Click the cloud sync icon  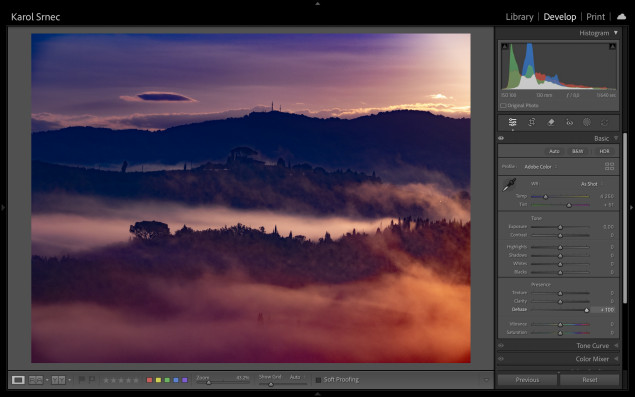621,17
